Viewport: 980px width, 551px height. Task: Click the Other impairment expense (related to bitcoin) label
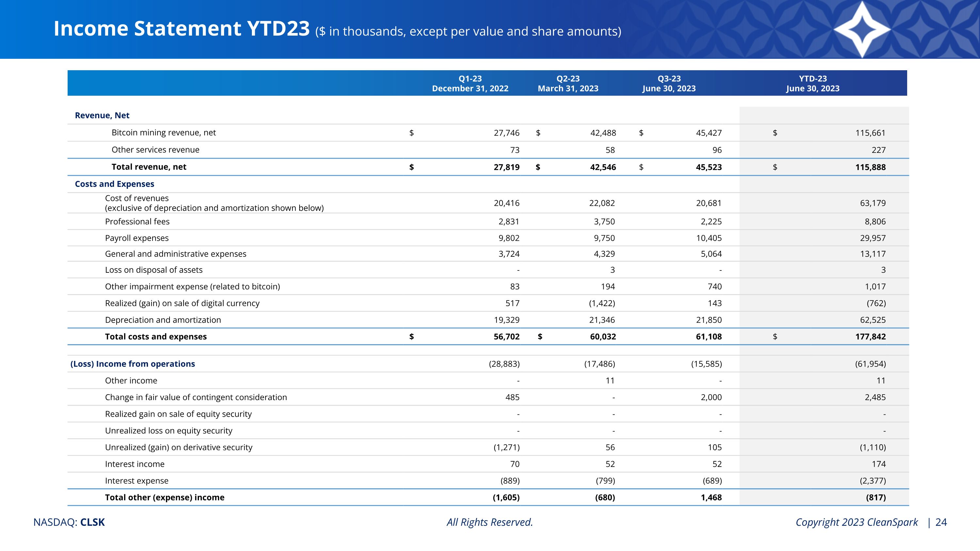pos(192,286)
